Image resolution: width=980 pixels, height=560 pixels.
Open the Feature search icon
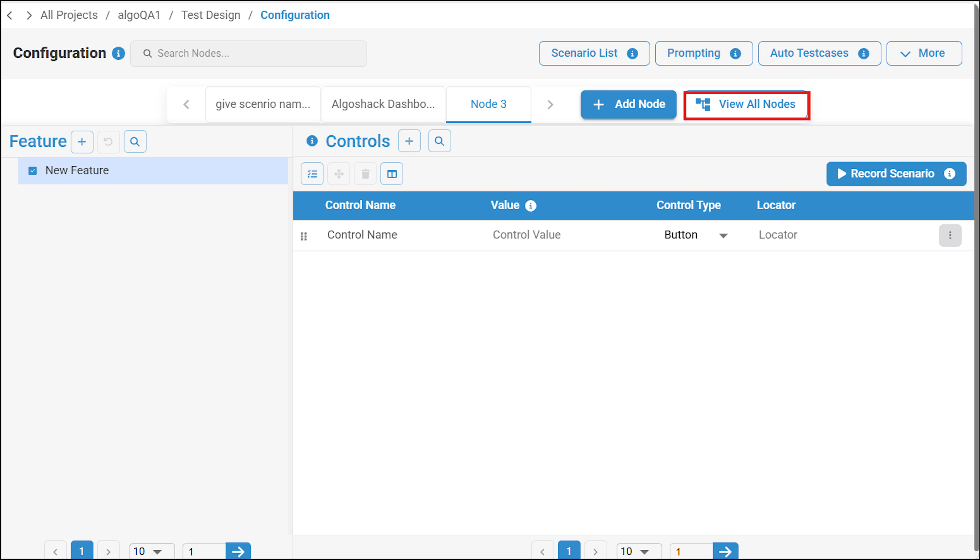pos(135,142)
